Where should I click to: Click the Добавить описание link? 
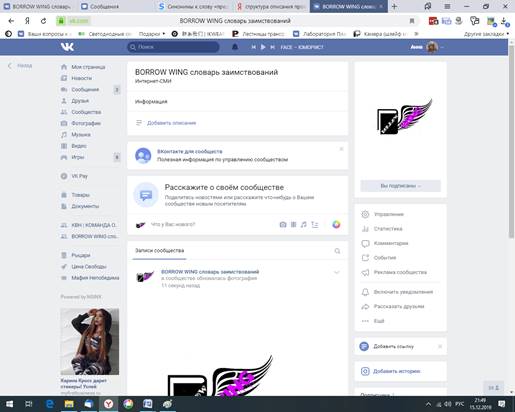click(x=171, y=123)
